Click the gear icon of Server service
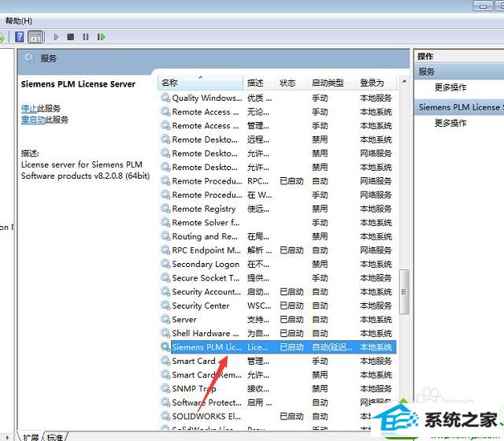Image resolution: width=504 pixels, height=441 pixels. [x=165, y=319]
